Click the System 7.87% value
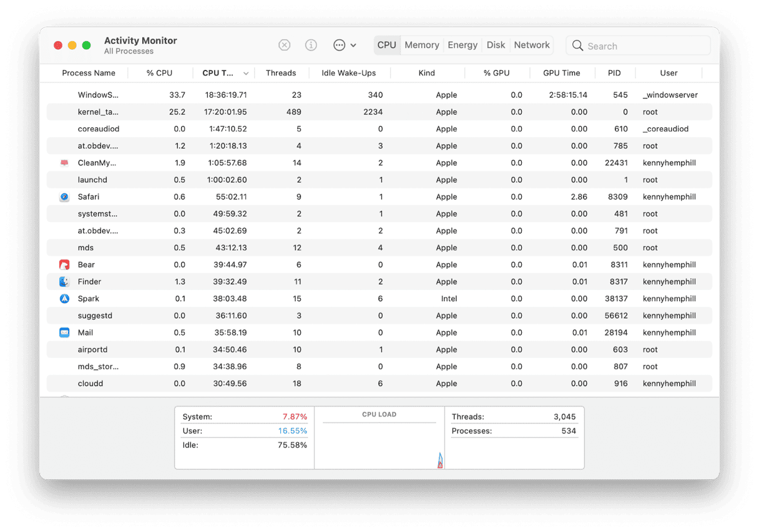 click(295, 417)
